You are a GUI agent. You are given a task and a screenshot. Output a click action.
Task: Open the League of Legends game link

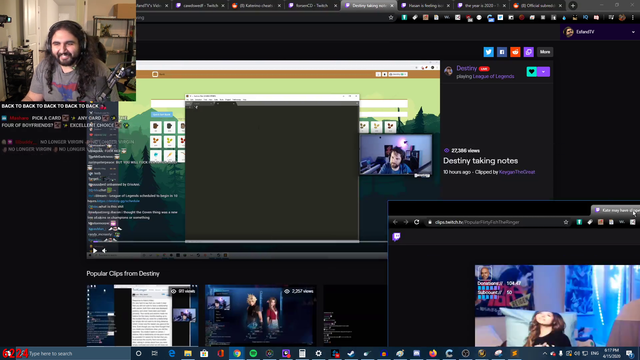[493, 76]
